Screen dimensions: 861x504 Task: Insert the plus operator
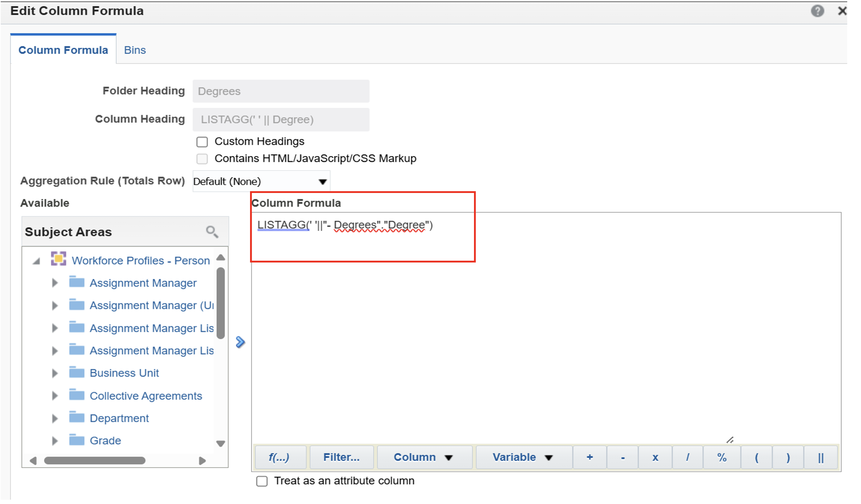tap(590, 457)
